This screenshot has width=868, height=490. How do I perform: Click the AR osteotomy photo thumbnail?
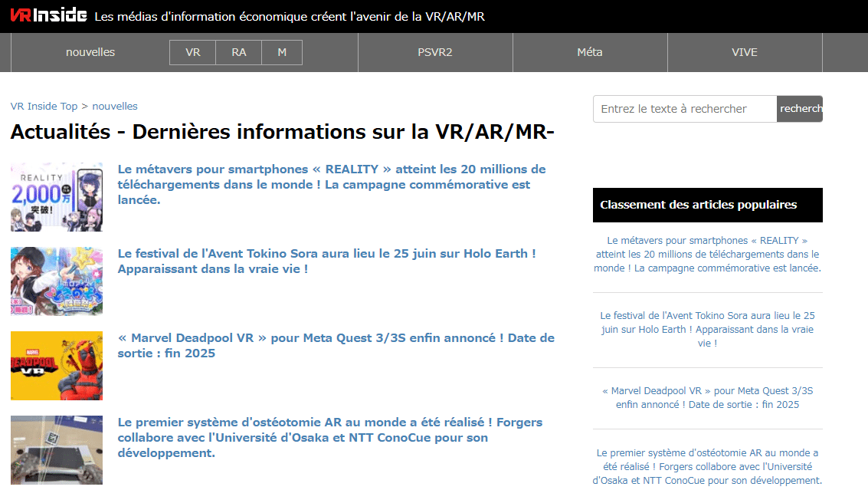coord(57,450)
